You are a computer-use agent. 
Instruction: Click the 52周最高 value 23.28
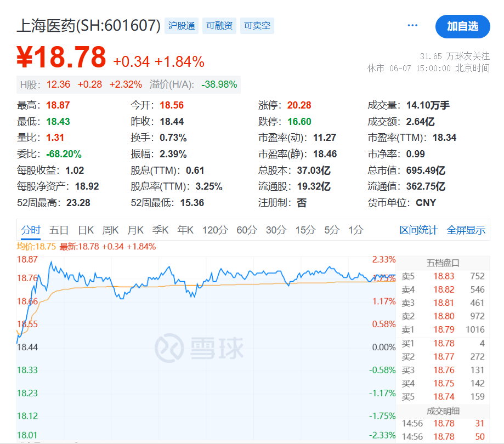(x=78, y=203)
